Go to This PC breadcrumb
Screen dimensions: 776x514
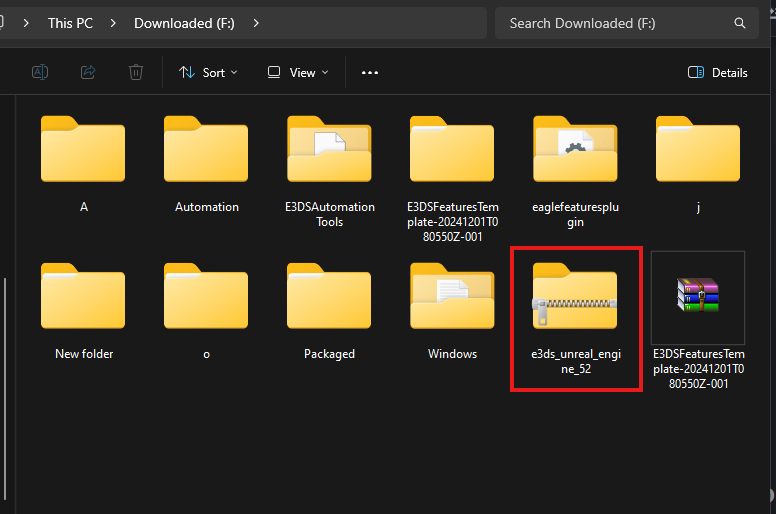pyautogui.click(x=72, y=23)
